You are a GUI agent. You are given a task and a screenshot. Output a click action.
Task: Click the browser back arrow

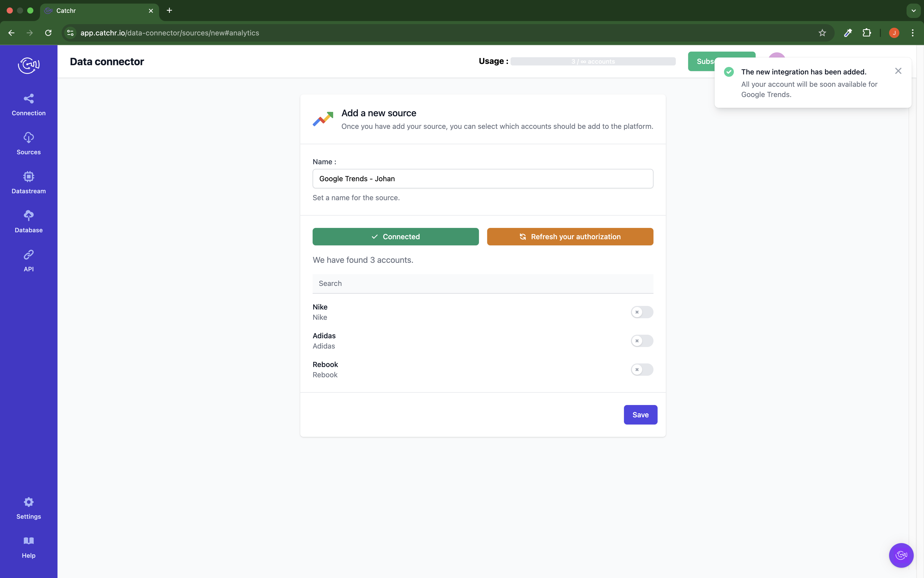point(12,33)
